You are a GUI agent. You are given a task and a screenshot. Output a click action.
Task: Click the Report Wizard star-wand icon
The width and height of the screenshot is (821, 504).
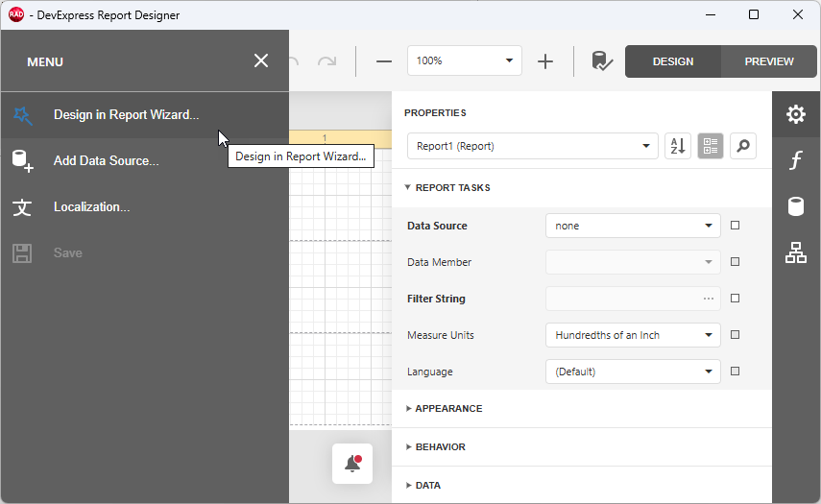pos(22,115)
